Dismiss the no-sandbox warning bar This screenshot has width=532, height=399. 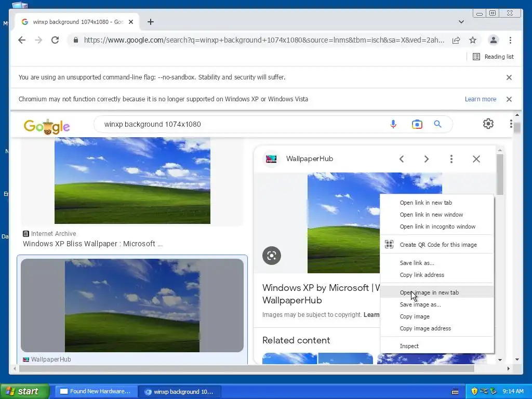coord(509,77)
